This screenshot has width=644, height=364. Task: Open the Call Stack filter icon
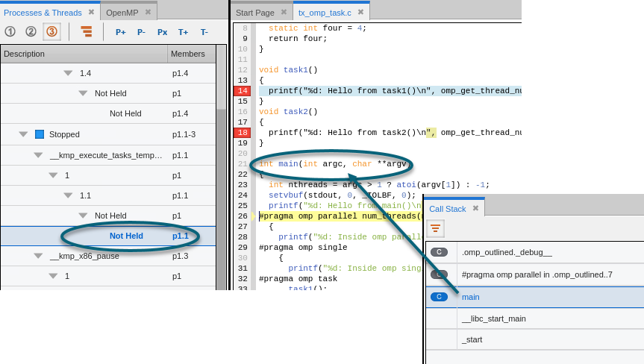pos(435,228)
